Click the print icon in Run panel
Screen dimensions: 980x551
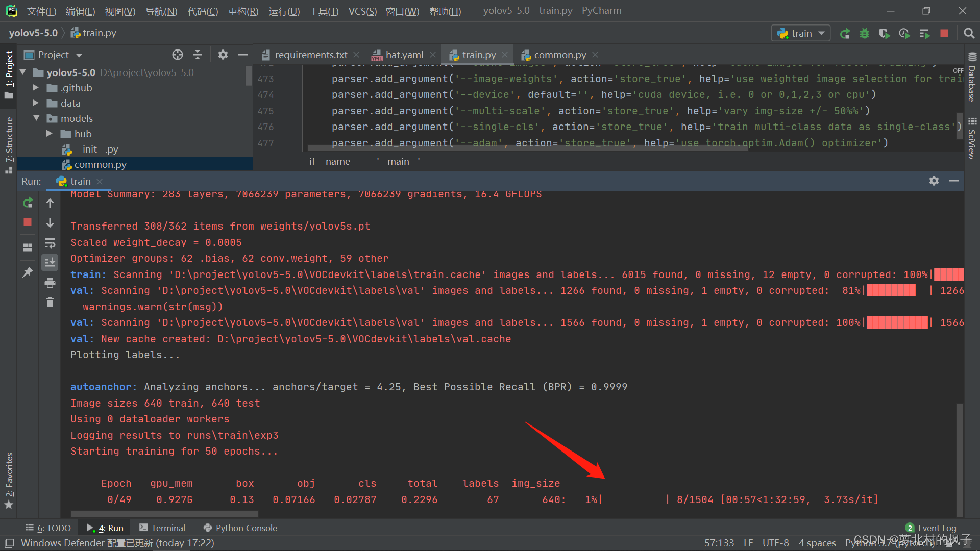(50, 283)
